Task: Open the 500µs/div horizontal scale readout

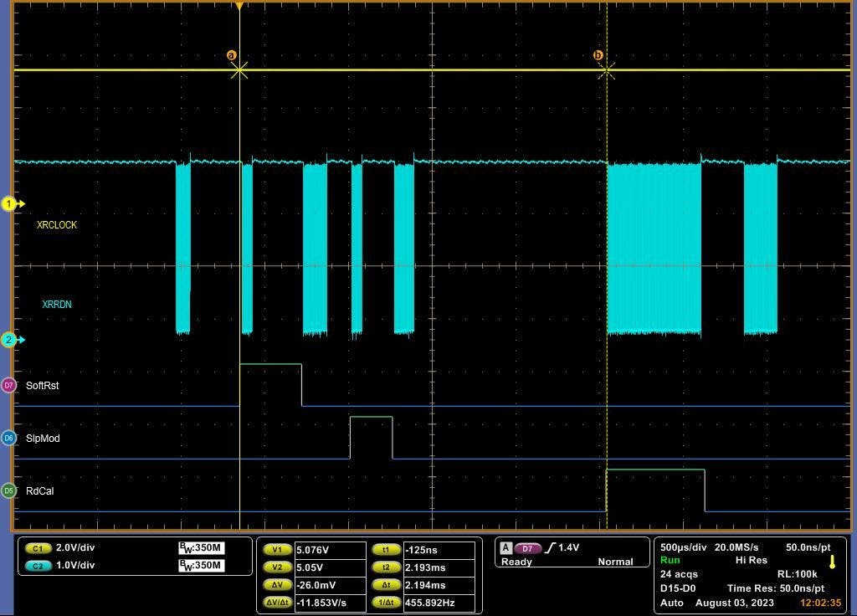Action: pos(684,547)
